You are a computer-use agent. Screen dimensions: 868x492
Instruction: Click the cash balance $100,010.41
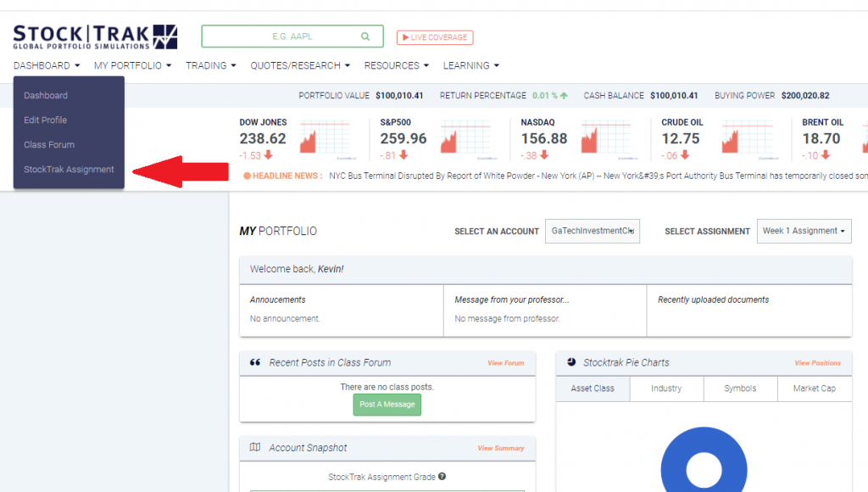tap(674, 95)
